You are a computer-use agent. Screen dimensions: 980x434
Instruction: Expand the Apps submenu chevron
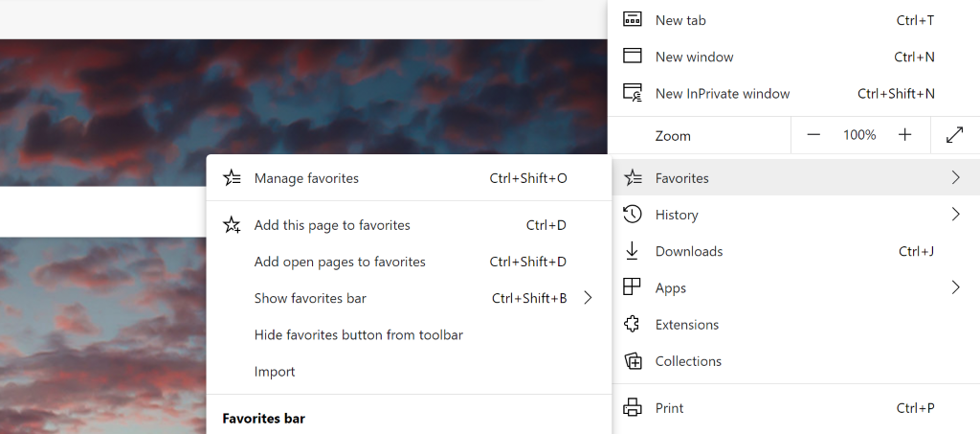(x=955, y=287)
